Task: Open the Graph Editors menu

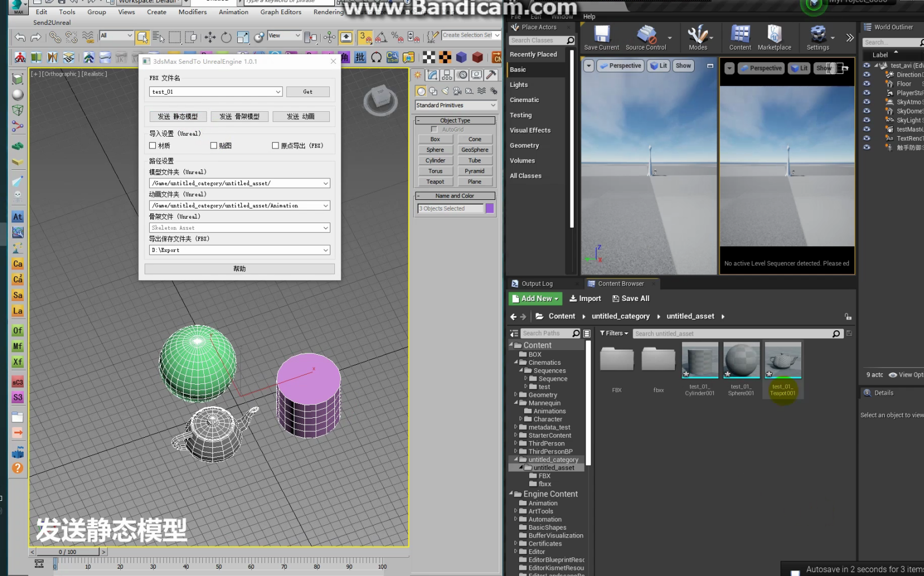Action: click(281, 12)
